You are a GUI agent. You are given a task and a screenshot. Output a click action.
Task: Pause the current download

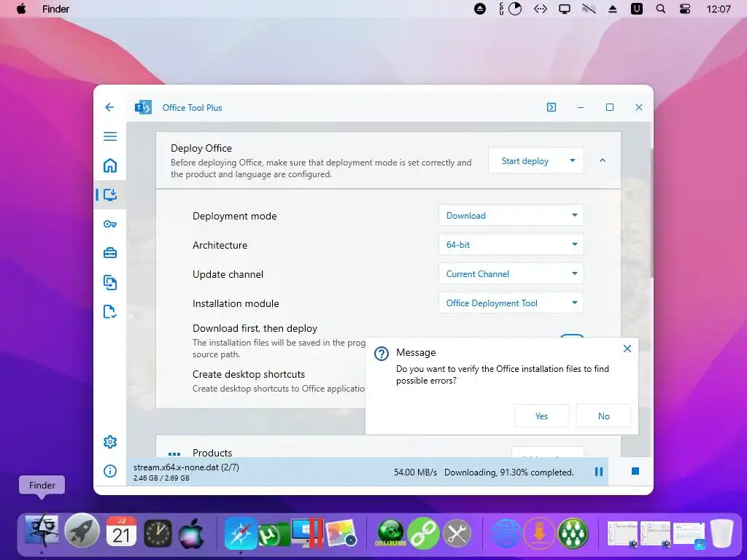click(x=599, y=472)
